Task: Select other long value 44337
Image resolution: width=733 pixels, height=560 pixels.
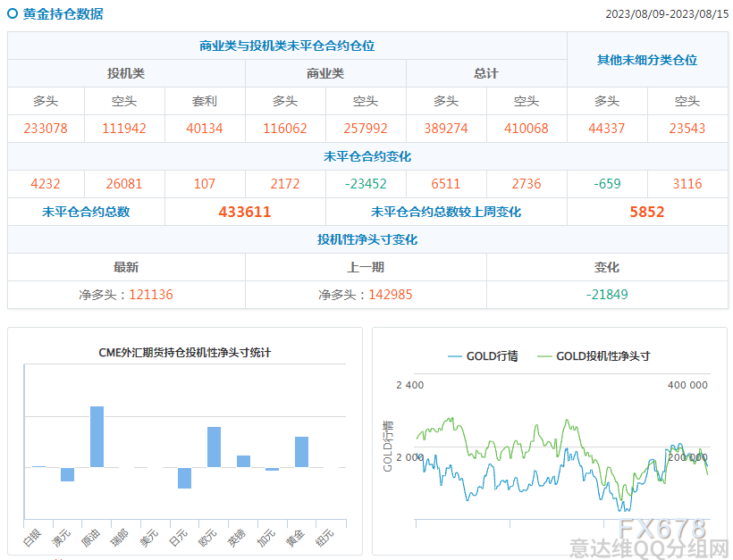Action: coord(606,129)
